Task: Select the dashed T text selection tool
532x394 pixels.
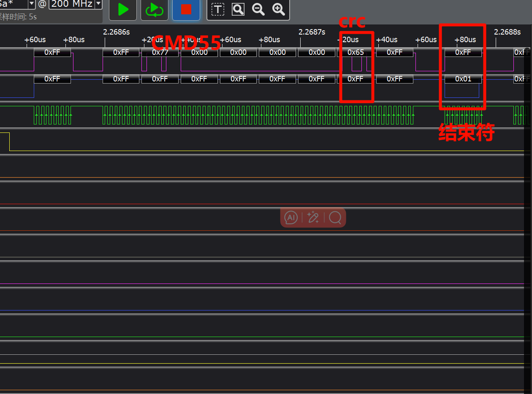Action: [218, 10]
